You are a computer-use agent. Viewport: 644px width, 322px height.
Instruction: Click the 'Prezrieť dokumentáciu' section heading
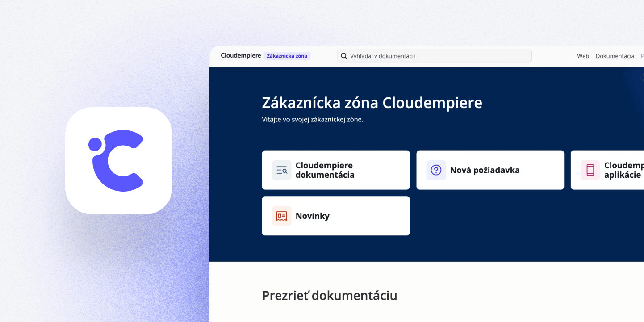329,296
